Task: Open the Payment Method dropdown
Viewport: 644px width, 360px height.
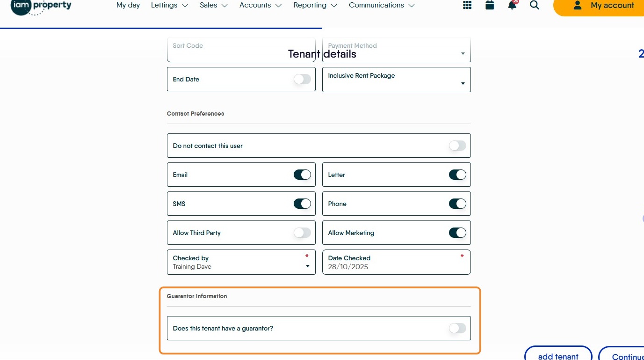Action: point(396,51)
